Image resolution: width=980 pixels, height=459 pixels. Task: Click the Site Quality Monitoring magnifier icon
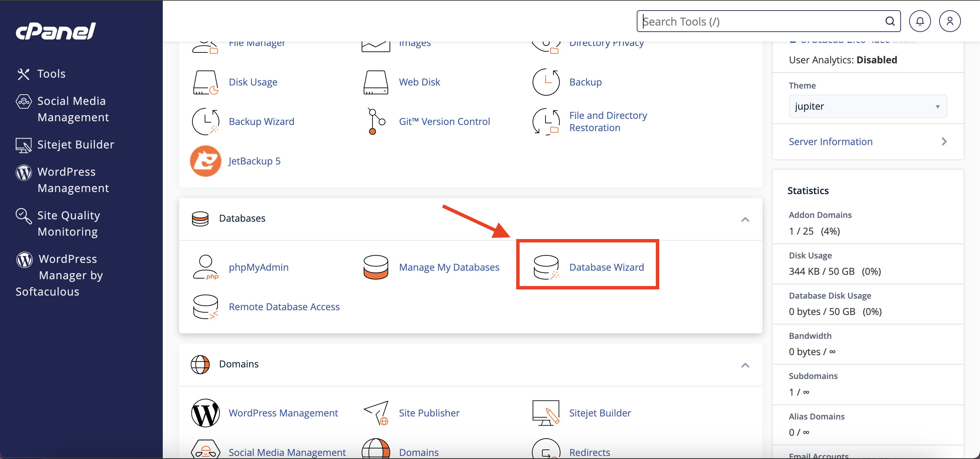(23, 216)
